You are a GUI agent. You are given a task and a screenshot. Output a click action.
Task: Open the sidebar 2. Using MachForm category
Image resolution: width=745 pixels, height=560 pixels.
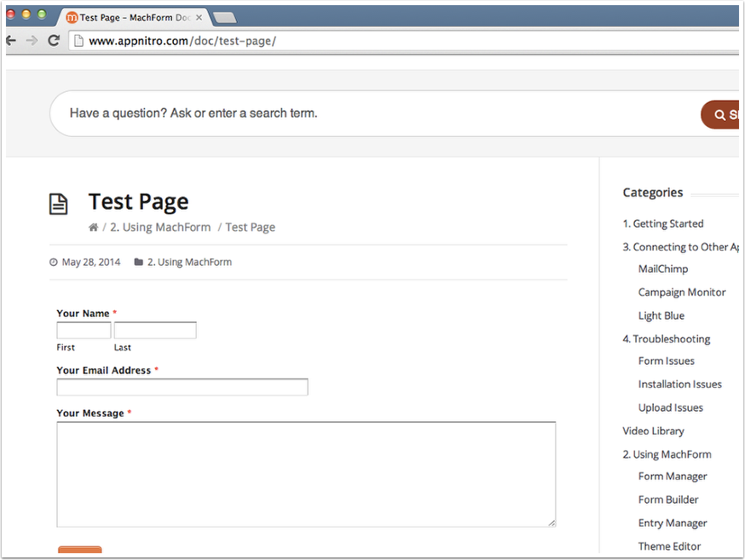point(667,454)
